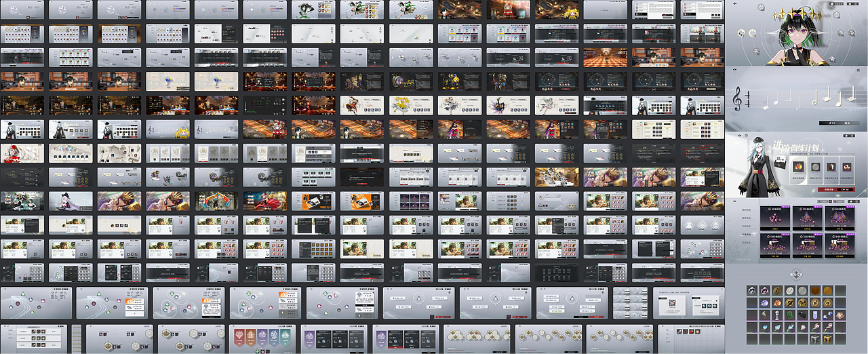The height and width of the screenshot is (354, 868).
Task: Open the highlighted shop sidebar tab
Action: pos(749,234)
